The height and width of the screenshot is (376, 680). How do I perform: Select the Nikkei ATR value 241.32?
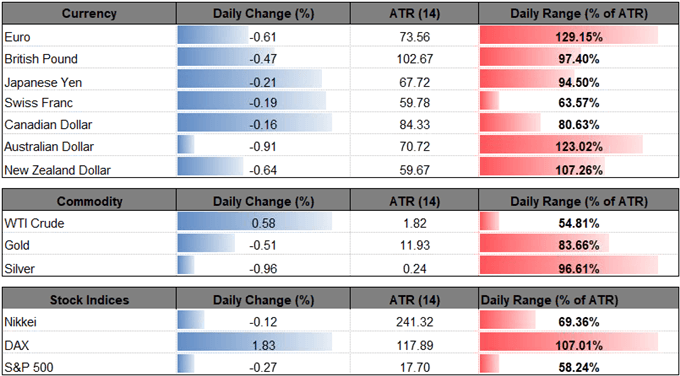pyautogui.click(x=414, y=323)
